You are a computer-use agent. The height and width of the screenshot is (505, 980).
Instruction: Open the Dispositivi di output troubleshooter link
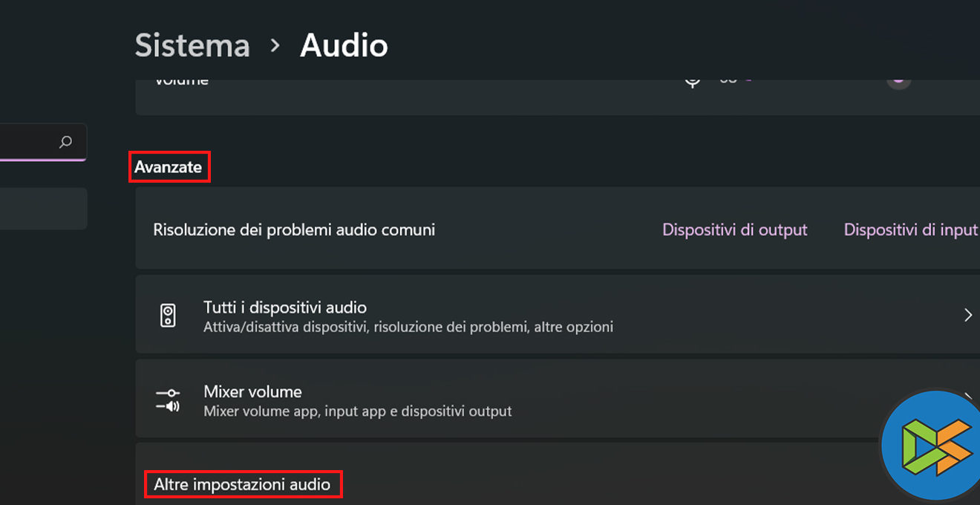[734, 230]
